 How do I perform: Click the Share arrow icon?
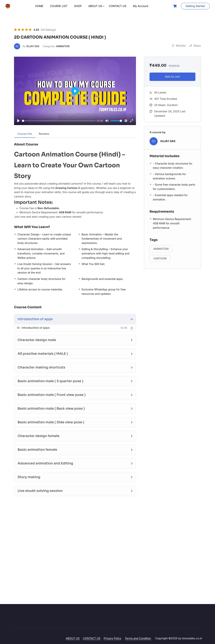[x=191, y=46]
